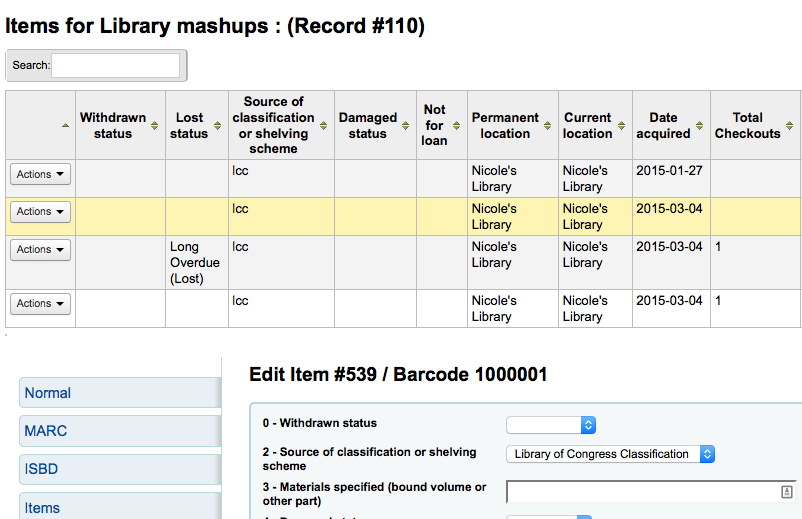Sort by Lost status column arrows
Image resolution: width=802 pixels, height=519 pixels.
tap(217, 125)
